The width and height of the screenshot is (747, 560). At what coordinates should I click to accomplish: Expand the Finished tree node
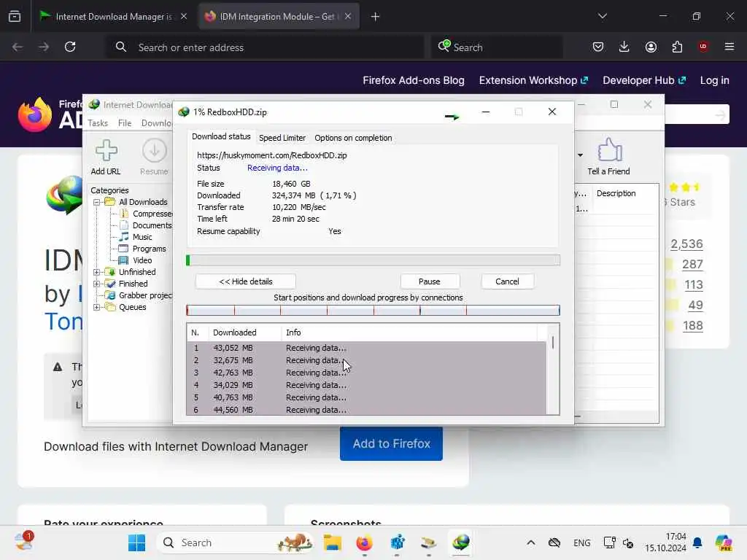[x=97, y=284]
